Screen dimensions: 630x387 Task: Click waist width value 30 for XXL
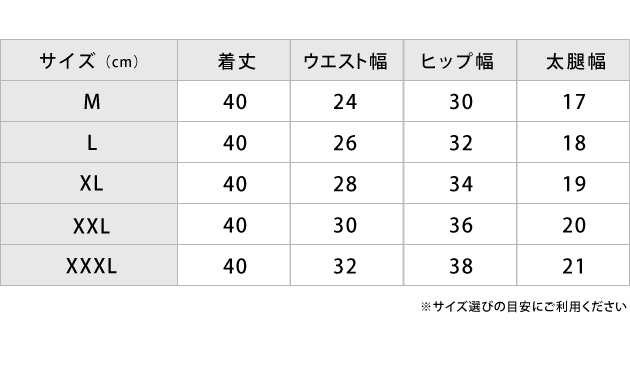(347, 224)
